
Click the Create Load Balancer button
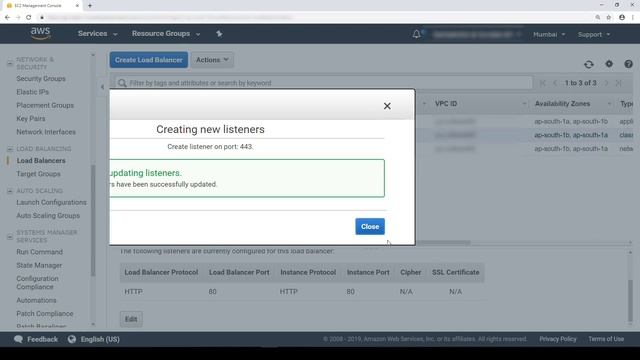click(149, 60)
